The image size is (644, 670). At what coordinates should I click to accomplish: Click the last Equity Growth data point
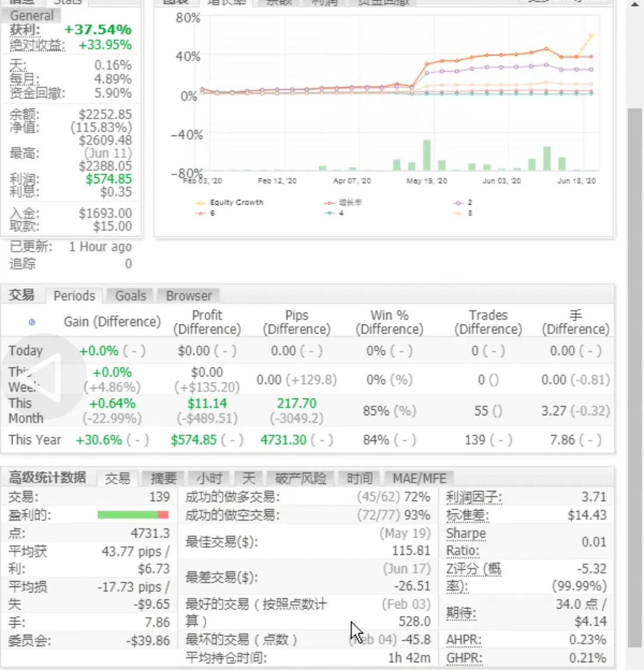click(x=592, y=36)
